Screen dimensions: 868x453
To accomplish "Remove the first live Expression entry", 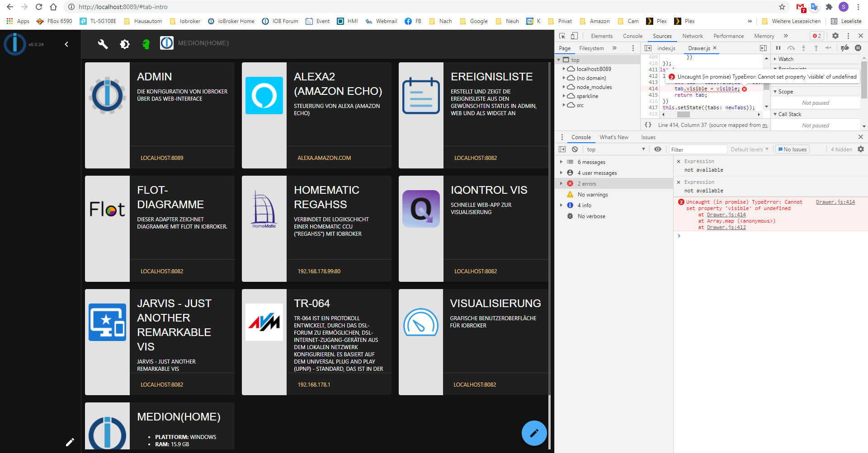I will (x=678, y=161).
